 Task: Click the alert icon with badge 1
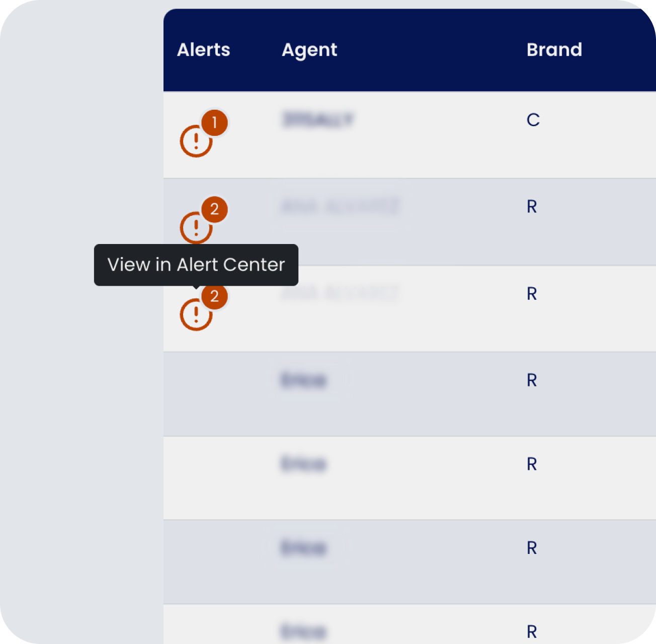click(196, 141)
